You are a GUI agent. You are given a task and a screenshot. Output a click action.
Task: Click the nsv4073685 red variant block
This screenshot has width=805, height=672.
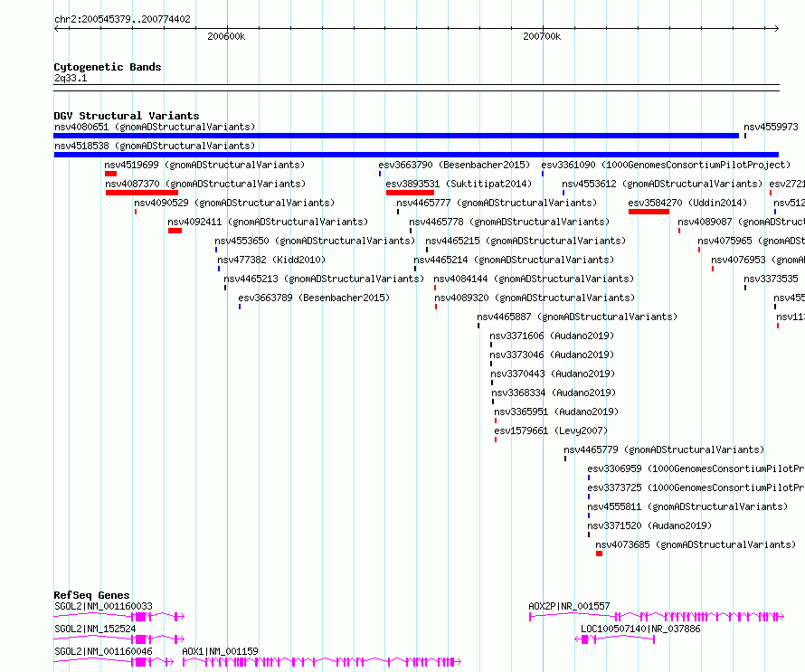599,554
